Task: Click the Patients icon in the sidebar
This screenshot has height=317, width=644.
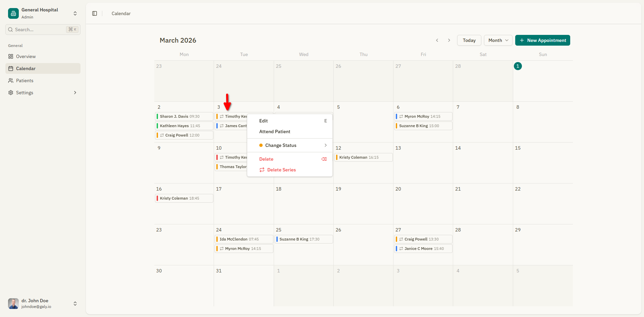Action: [10, 81]
